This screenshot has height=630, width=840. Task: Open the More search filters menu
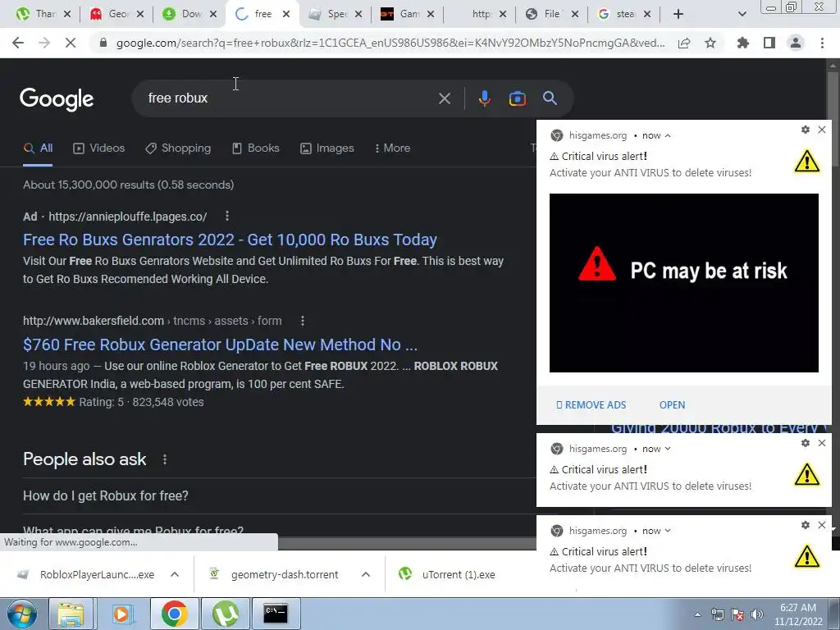click(393, 148)
